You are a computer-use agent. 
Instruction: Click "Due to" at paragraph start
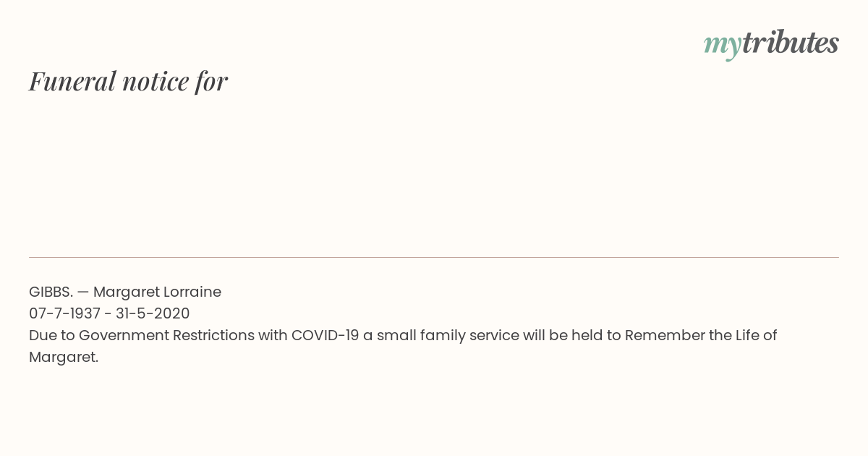[x=51, y=335]
